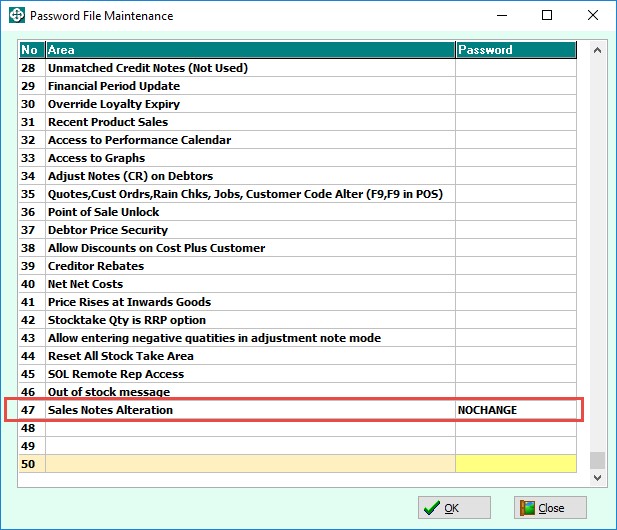Select the Point of Sale Unlock row
Viewport: 617px width, 530px height.
pos(297,212)
